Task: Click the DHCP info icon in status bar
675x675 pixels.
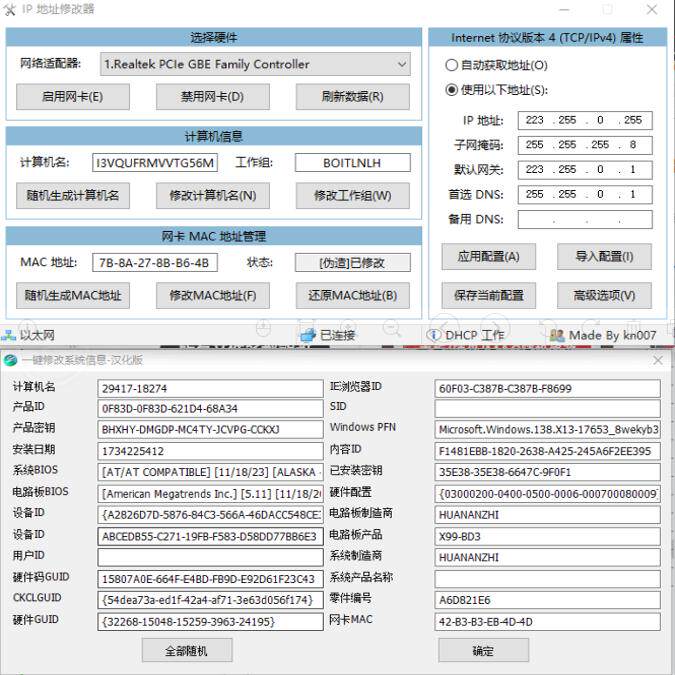Action: (433, 335)
